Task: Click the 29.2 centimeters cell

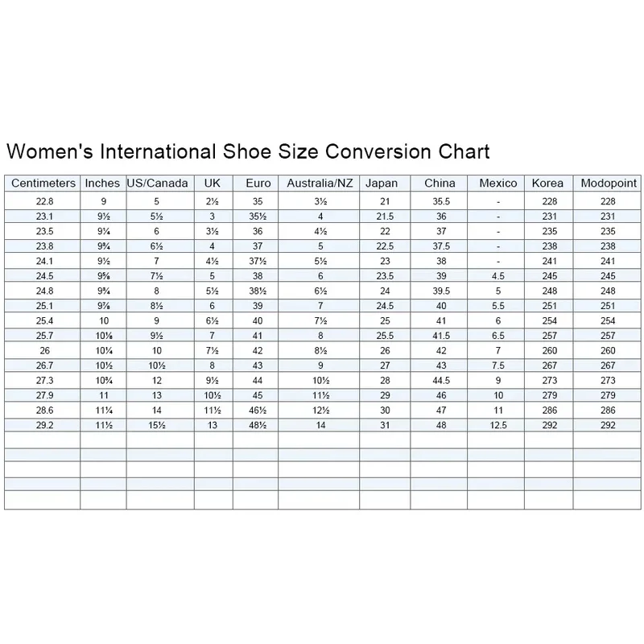Action: [43, 424]
